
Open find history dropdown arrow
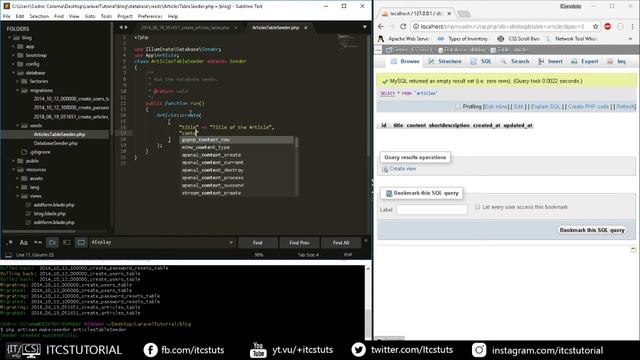coord(231,242)
